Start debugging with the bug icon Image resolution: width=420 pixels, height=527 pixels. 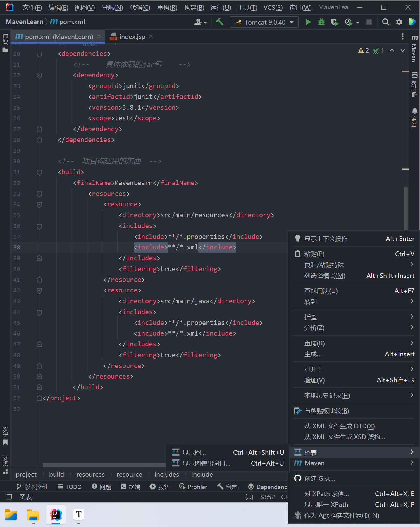pyautogui.click(x=321, y=22)
